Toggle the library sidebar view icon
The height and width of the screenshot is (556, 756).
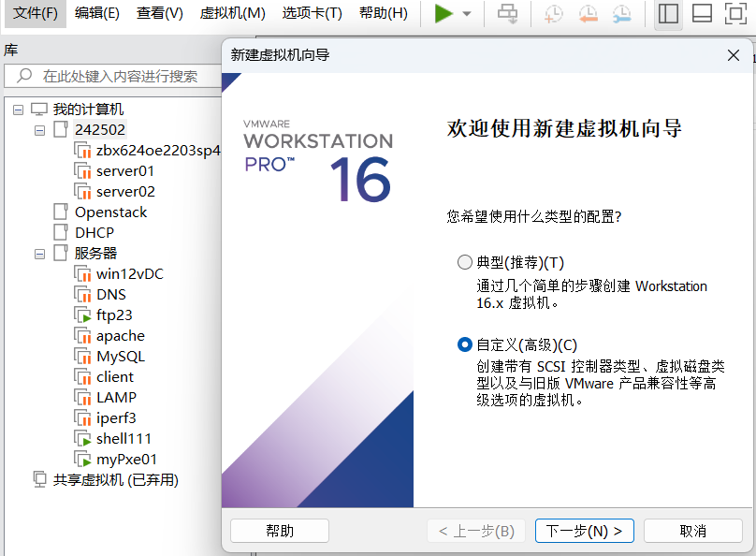668,13
